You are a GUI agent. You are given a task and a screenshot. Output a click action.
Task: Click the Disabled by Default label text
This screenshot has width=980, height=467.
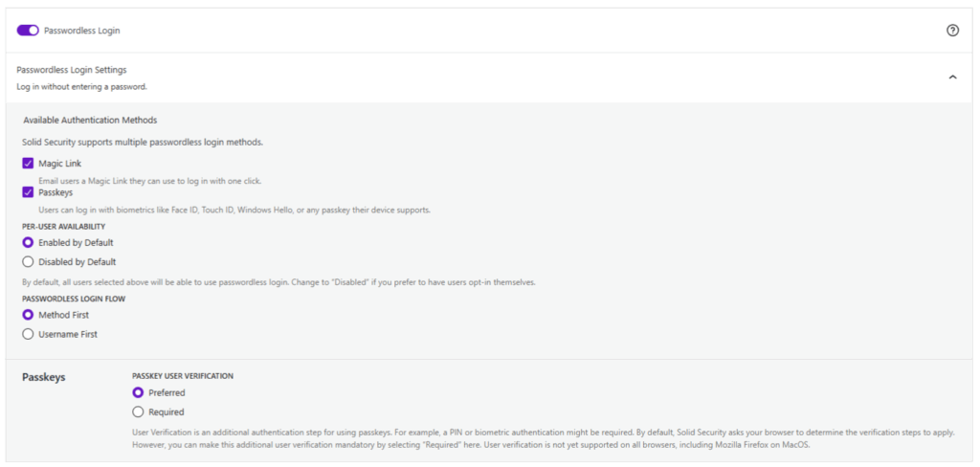pyautogui.click(x=78, y=262)
